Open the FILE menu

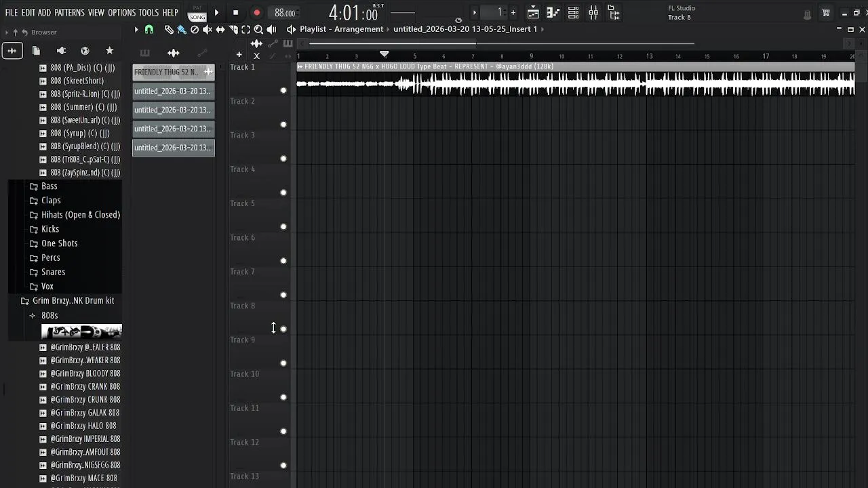[12, 13]
